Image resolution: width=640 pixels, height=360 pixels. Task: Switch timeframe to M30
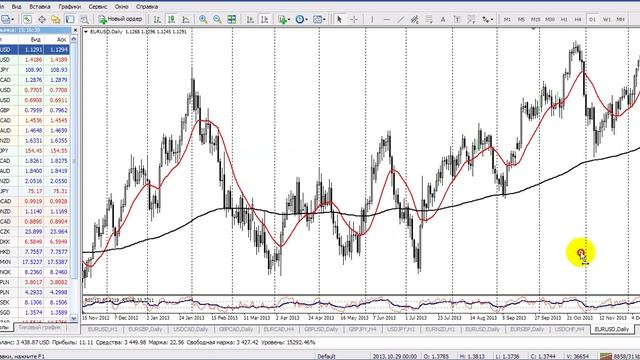[550, 19]
